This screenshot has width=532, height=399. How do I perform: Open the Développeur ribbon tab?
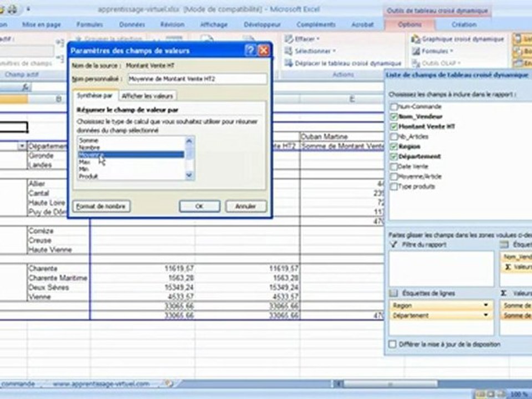click(x=262, y=24)
